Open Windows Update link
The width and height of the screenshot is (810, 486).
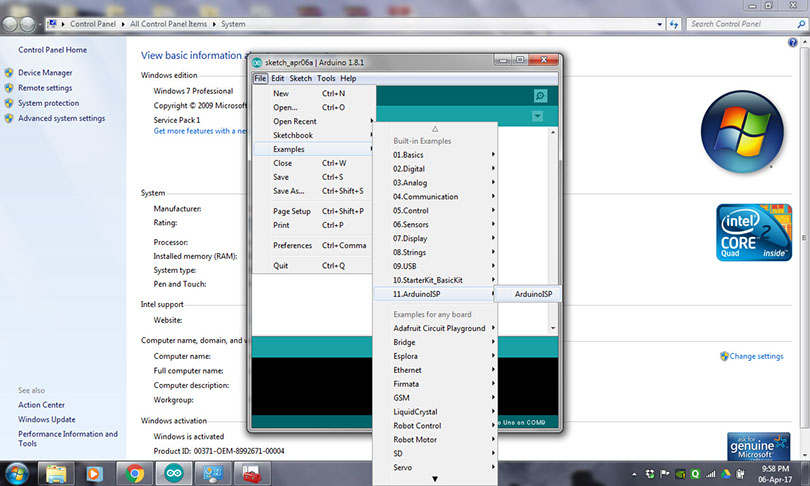point(46,419)
